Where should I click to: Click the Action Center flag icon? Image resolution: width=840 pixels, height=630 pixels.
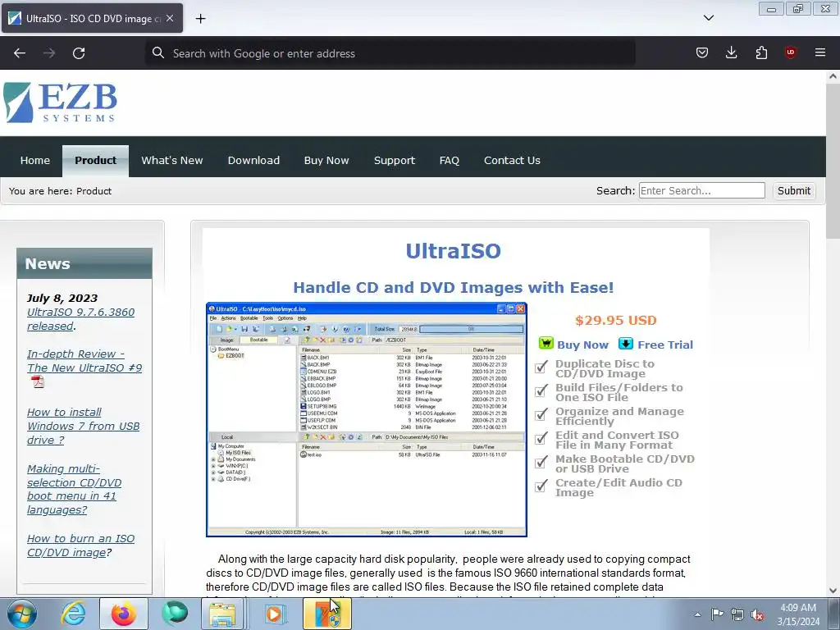click(717, 614)
